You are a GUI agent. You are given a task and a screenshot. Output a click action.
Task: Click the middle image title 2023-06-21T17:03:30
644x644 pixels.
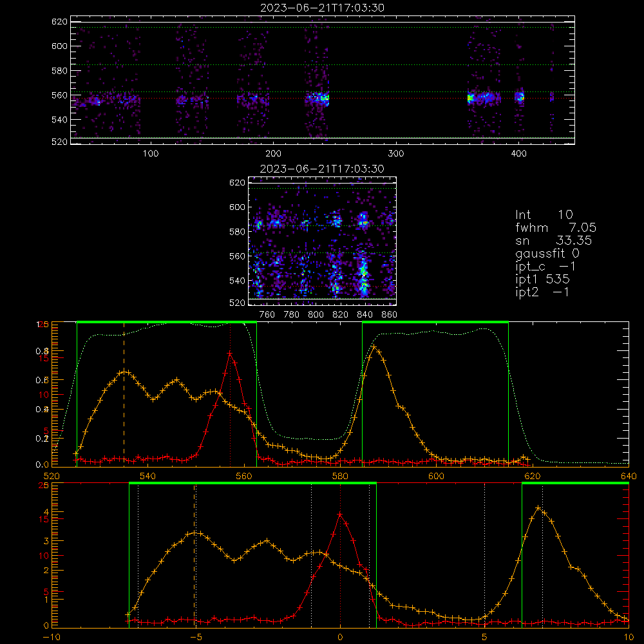point(322,169)
